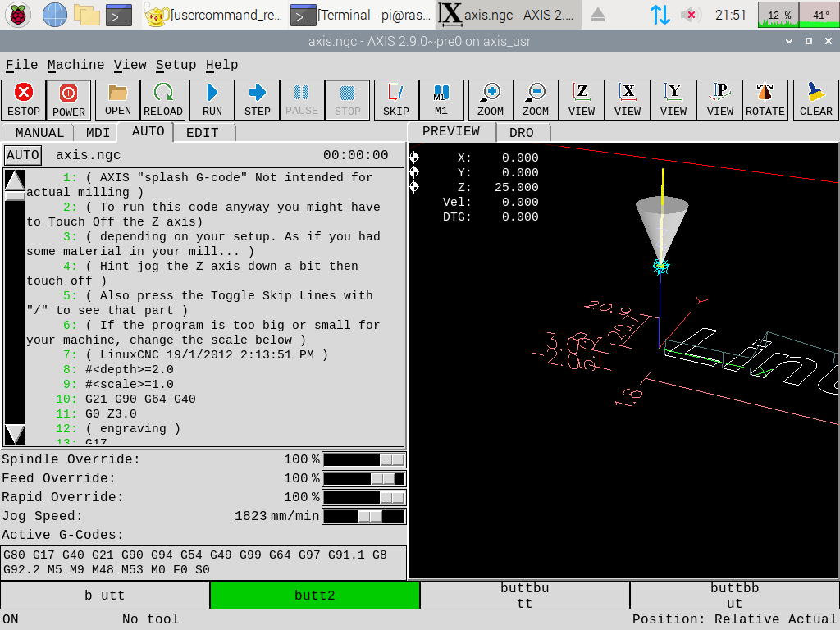
Task: Toggle SKIP lines with slash
Action: coord(396,100)
